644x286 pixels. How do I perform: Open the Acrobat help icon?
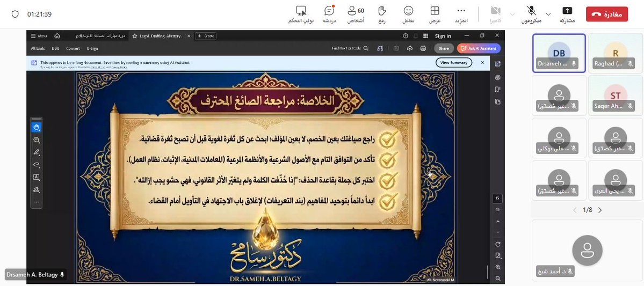[406, 36]
